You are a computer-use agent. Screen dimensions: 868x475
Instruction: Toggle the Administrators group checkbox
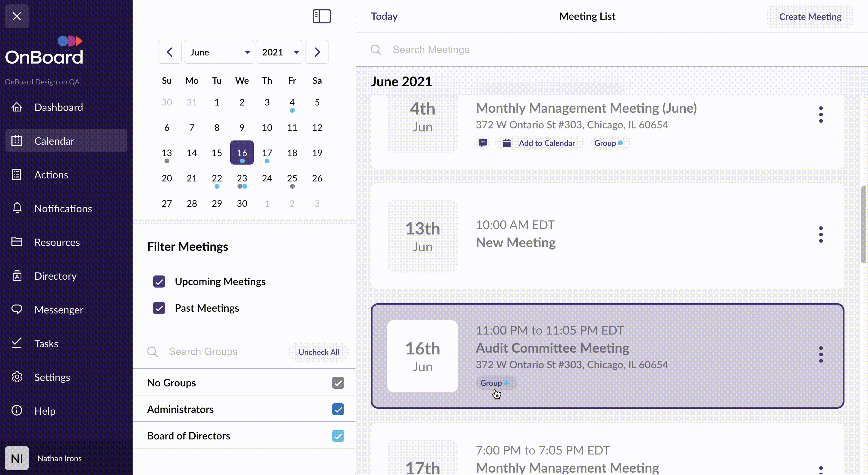click(x=338, y=409)
